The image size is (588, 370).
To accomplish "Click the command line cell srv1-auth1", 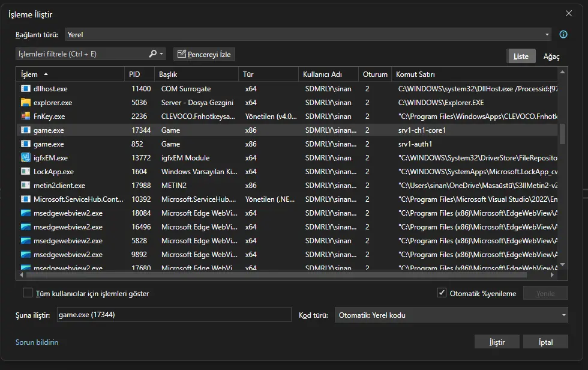I will (x=415, y=144).
